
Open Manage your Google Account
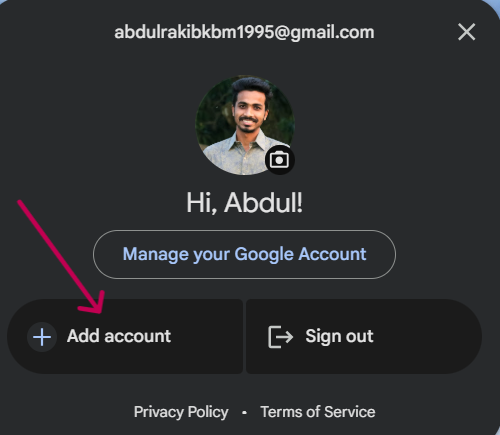click(x=244, y=254)
